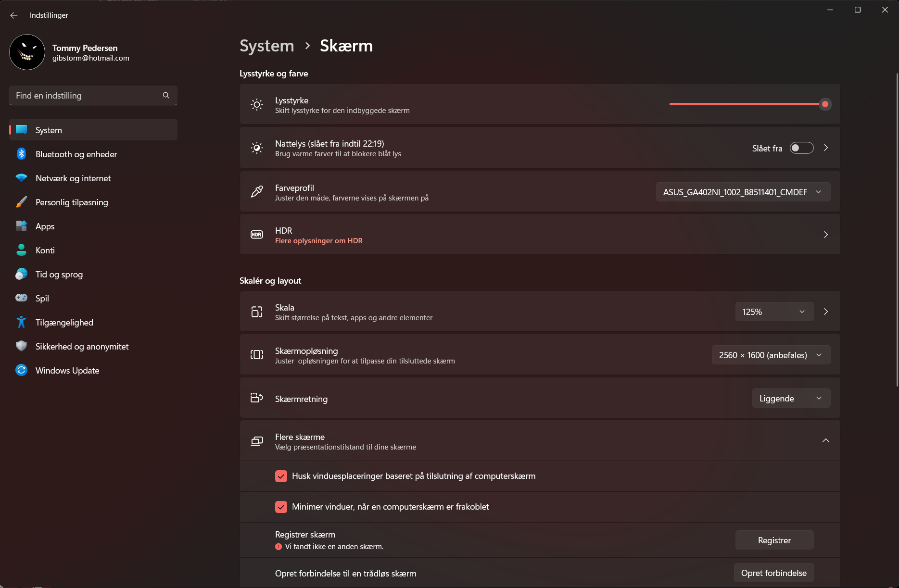Click the Registrer button
The image size is (899, 588).
coord(774,540)
